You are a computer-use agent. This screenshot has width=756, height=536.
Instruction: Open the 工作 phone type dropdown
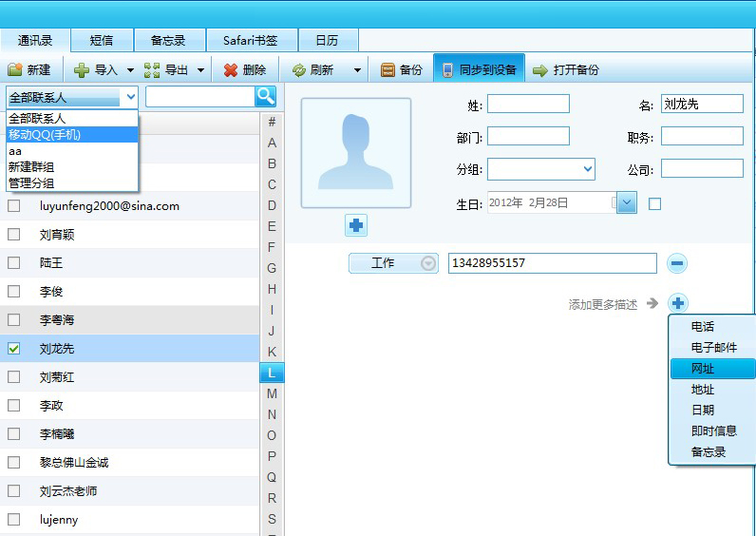(x=428, y=263)
